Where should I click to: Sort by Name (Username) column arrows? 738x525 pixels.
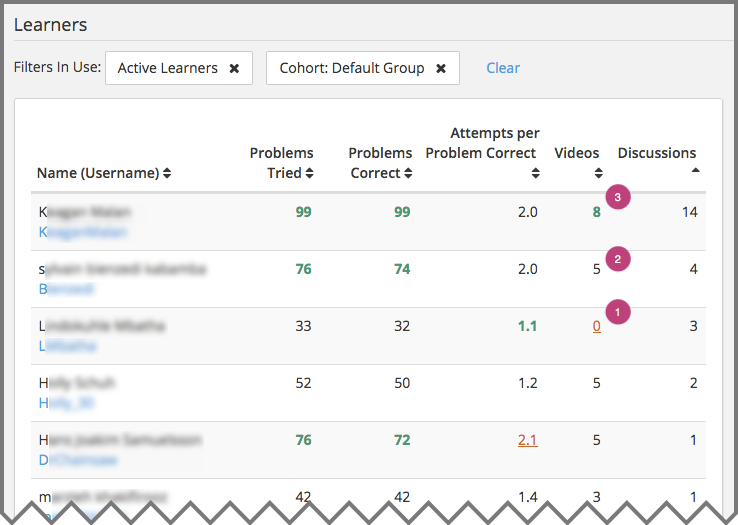tap(167, 174)
